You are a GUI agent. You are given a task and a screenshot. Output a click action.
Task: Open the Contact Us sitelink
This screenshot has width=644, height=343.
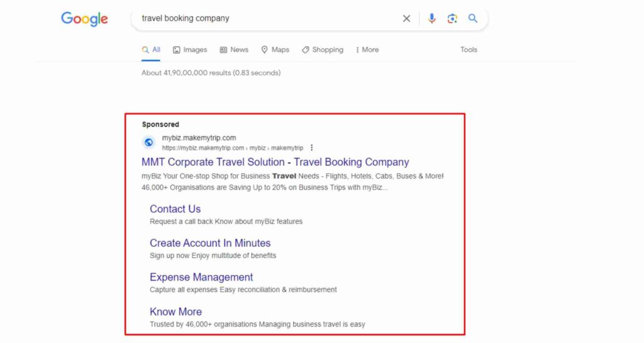pos(175,209)
